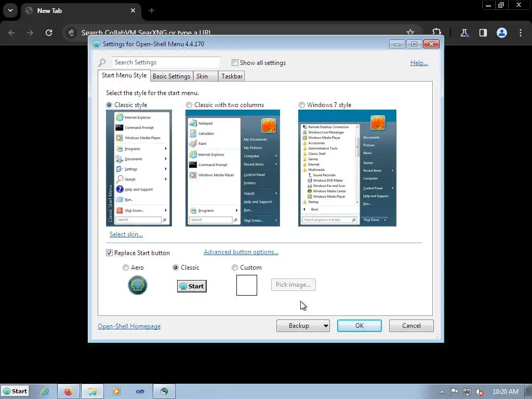
Task: Open Windows Media Player from taskbar
Action: (x=116, y=392)
